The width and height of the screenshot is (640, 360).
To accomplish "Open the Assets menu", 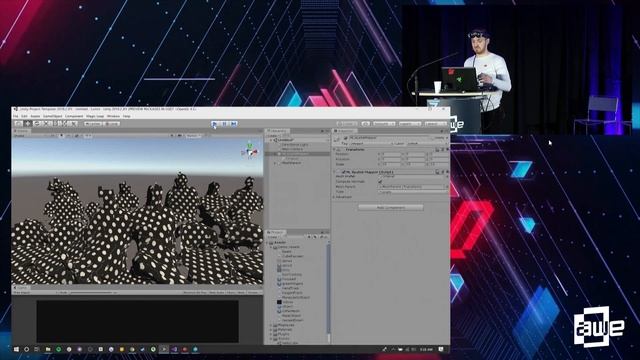I will point(36,116).
